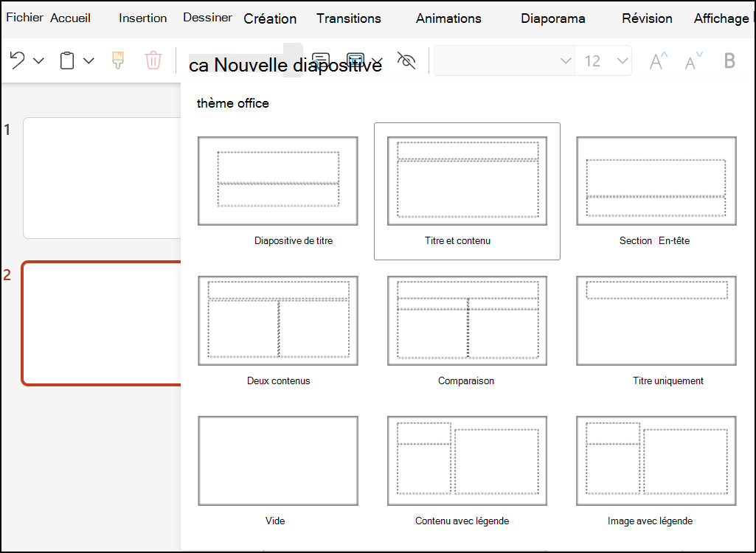
Task: Switch to the Diaporama tab
Action: pos(553,18)
